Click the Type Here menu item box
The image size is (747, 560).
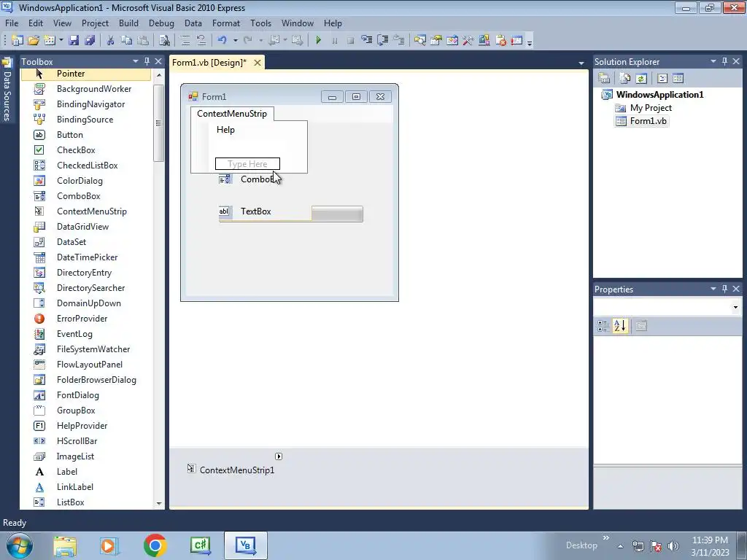[x=247, y=164]
